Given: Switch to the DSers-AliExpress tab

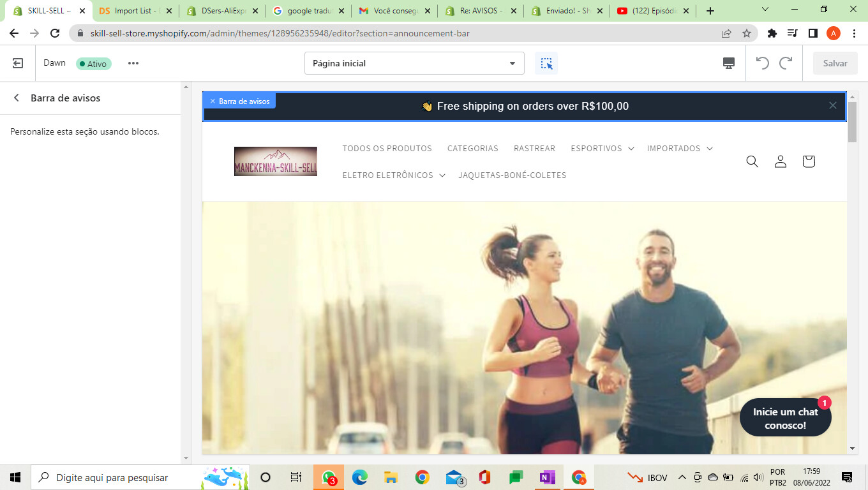Looking at the screenshot, I should 221,11.
